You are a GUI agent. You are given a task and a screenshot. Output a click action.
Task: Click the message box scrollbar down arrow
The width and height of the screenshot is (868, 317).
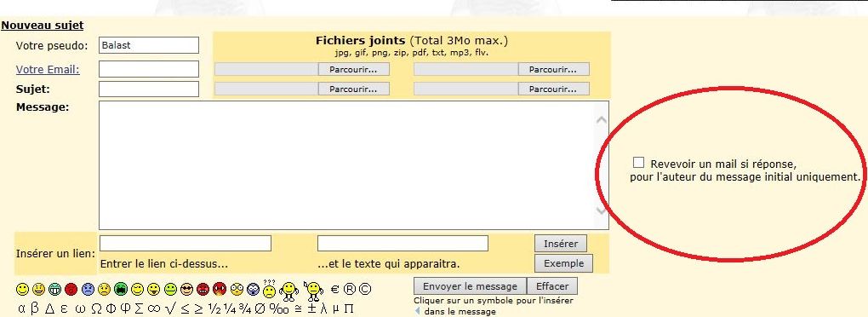point(601,211)
